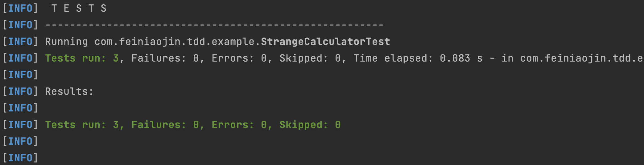The image size is (644, 165).
Task: Click the package path com.feiniaojin.tdd.example
Action: pyautogui.click(x=177, y=42)
